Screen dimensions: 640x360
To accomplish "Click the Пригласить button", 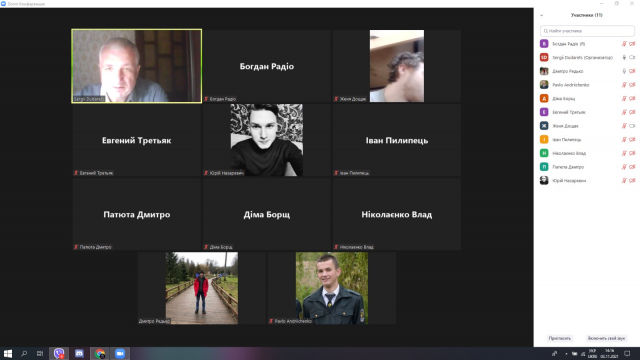I will point(560,338).
